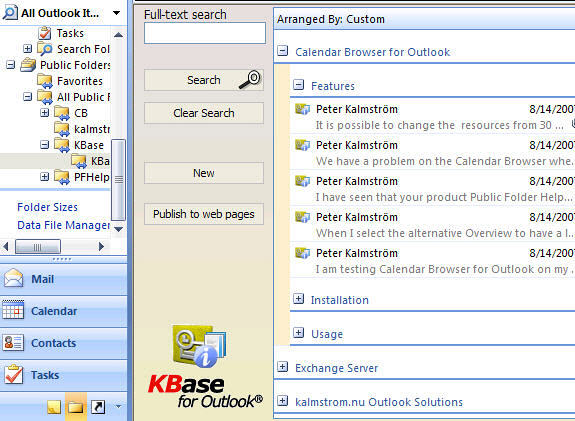Image resolution: width=575 pixels, height=421 pixels.
Task: Collapse the Public Folders node
Action: (10, 65)
